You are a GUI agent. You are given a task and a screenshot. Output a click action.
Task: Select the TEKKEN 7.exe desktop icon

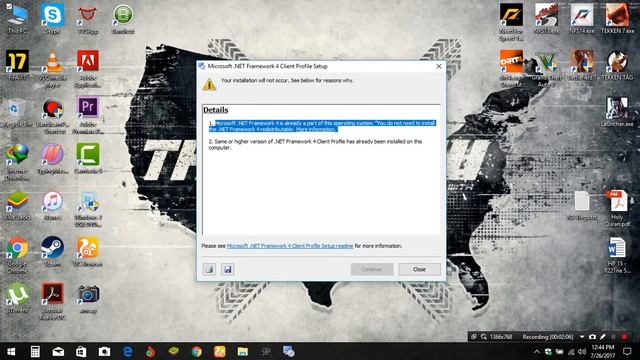(x=617, y=18)
